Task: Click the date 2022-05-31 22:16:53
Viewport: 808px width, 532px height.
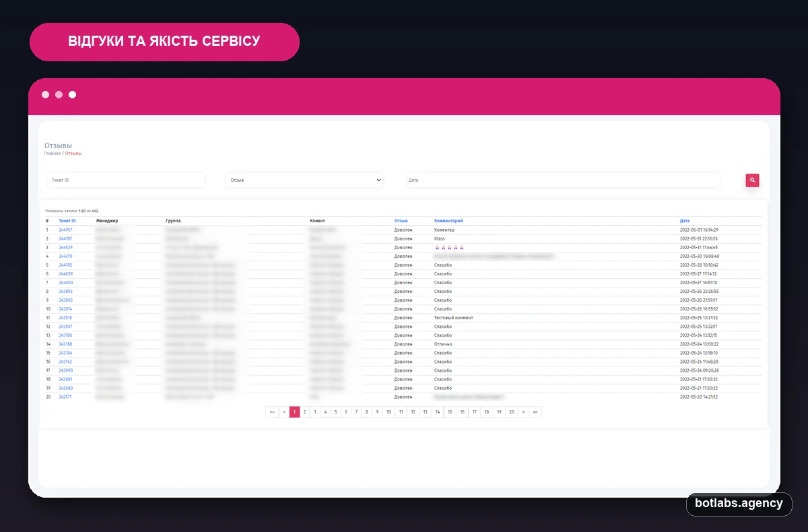Action: 699,238
